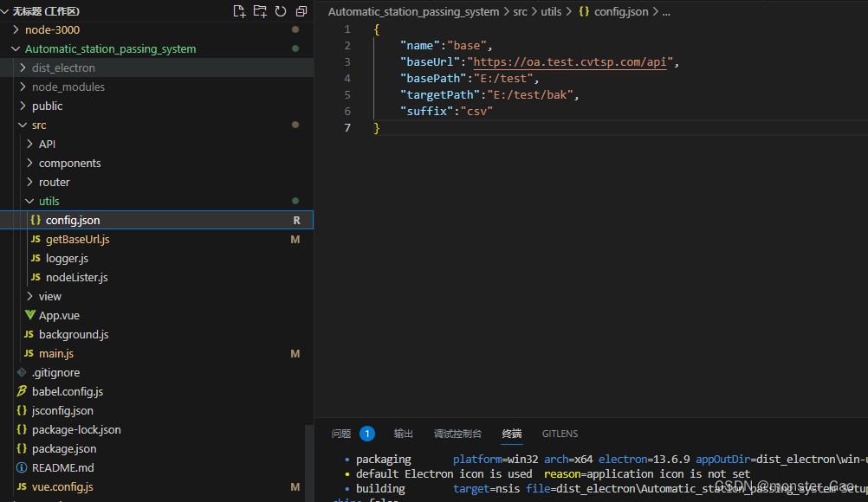Screen dimensions: 868x502
Task: Click the JSON braces icon beside package.json
Action: click(x=21, y=448)
